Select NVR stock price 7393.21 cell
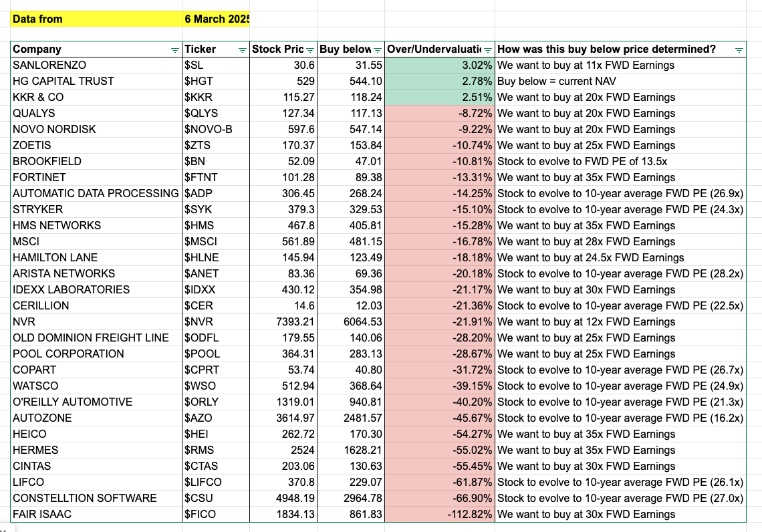762x532 pixels. pos(283,321)
